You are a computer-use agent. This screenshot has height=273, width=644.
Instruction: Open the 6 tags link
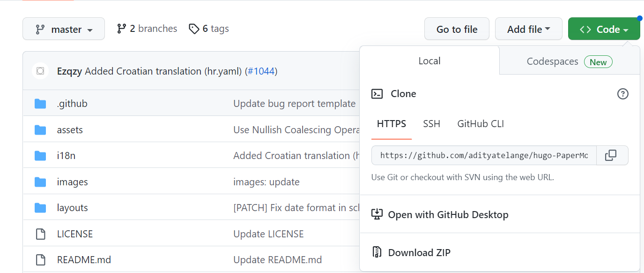pyautogui.click(x=209, y=29)
